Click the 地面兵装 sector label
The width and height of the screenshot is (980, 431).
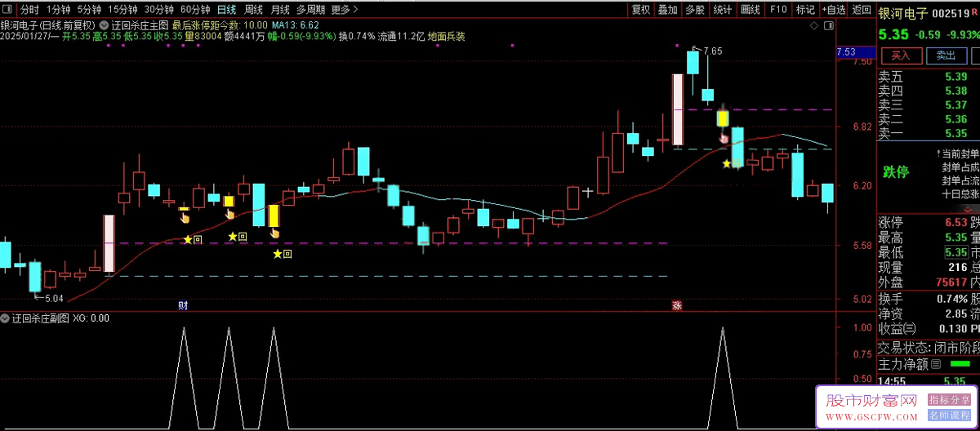(446, 37)
